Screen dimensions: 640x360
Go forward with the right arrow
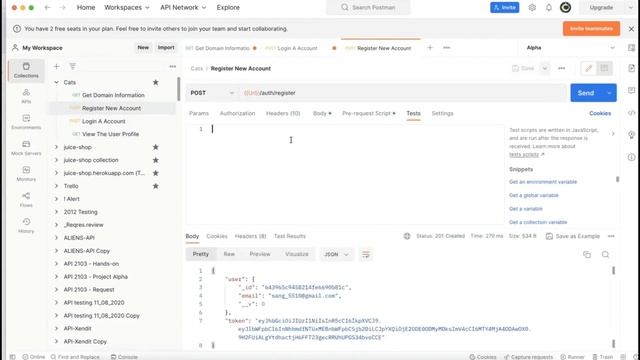pos(62,7)
